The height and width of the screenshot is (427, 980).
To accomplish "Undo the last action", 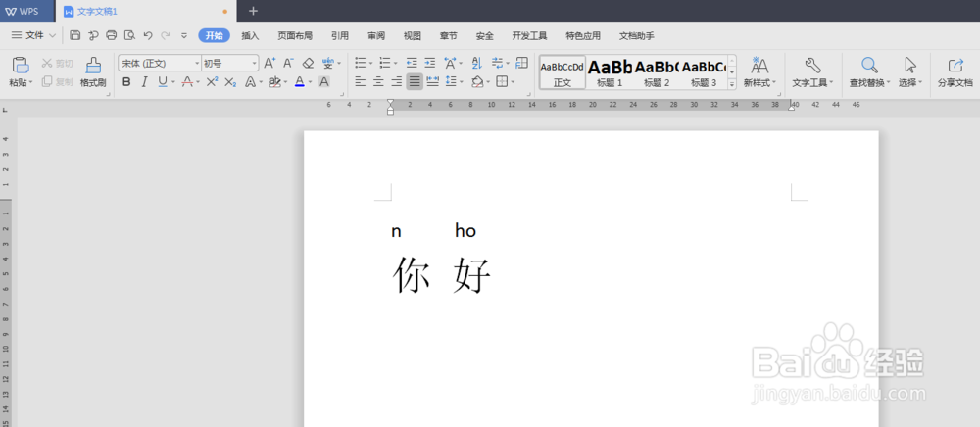I will pyautogui.click(x=148, y=35).
